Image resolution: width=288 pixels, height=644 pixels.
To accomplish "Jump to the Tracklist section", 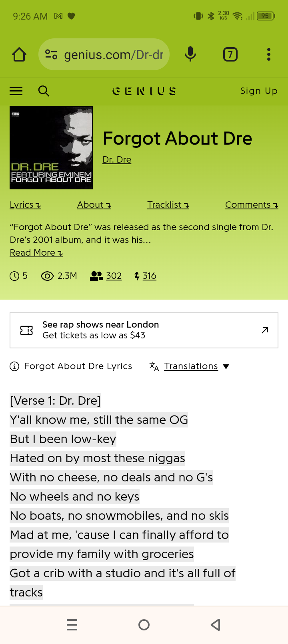I will tap(168, 205).
